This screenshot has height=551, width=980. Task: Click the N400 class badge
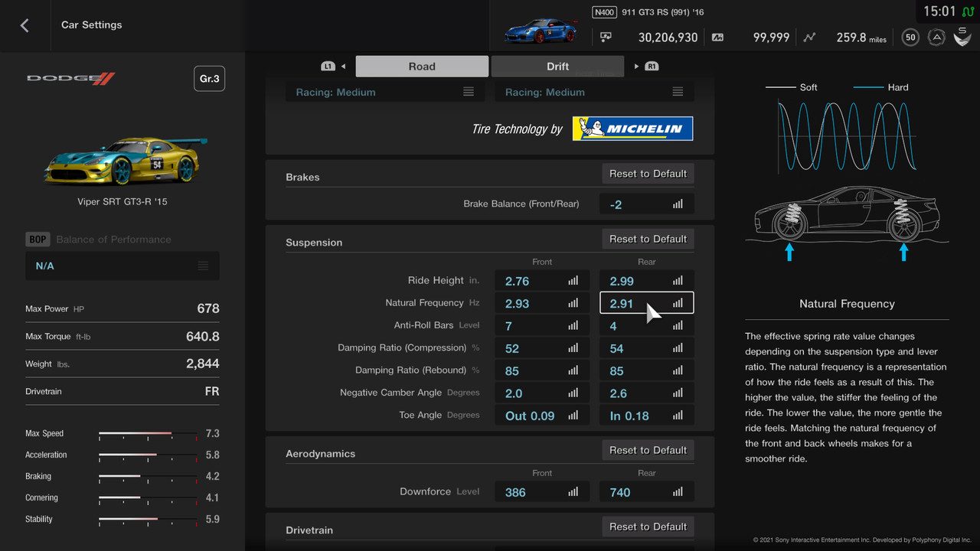click(x=604, y=12)
